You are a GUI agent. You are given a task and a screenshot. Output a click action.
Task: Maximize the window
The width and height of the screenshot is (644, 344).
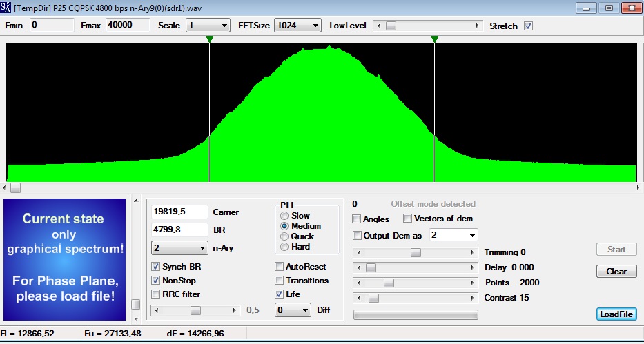(609, 8)
